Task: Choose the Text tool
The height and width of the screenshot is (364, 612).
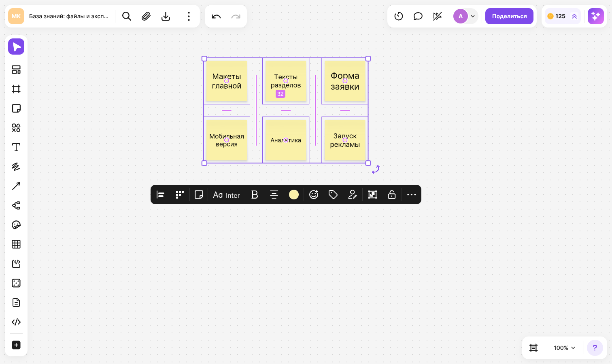Action: pos(16,147)
